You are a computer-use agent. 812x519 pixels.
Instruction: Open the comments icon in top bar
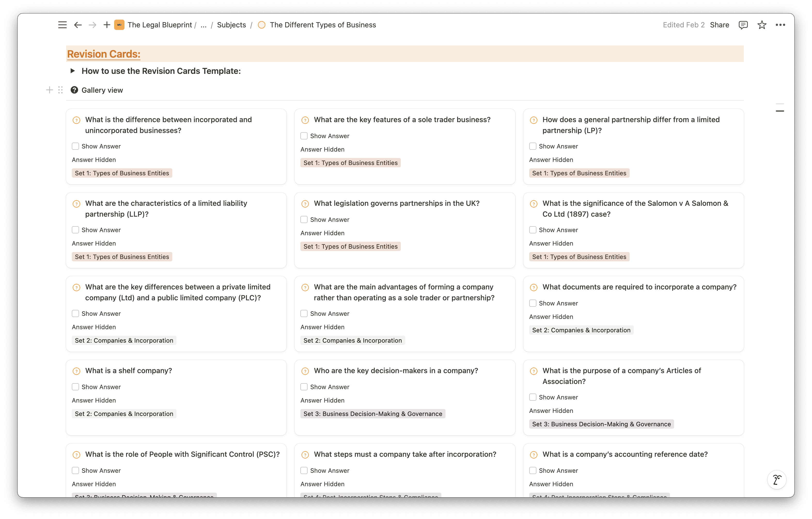pyautogui.click(x=743, y=25)
